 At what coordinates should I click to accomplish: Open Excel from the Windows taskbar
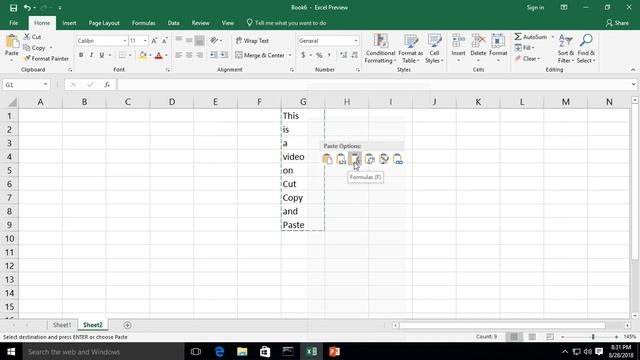(x=311, y=351)
